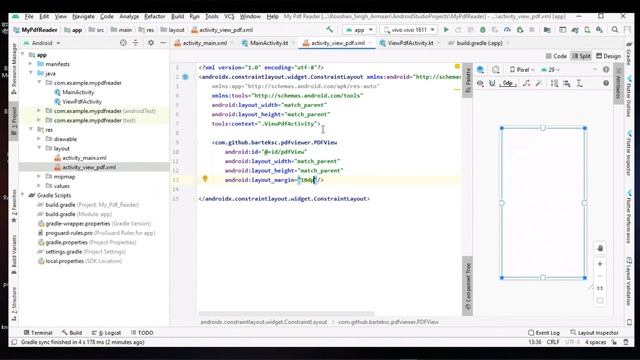Open the vivo device selector dropdown
This screenshot has width=640, height=360.
(x=409, y=30)
